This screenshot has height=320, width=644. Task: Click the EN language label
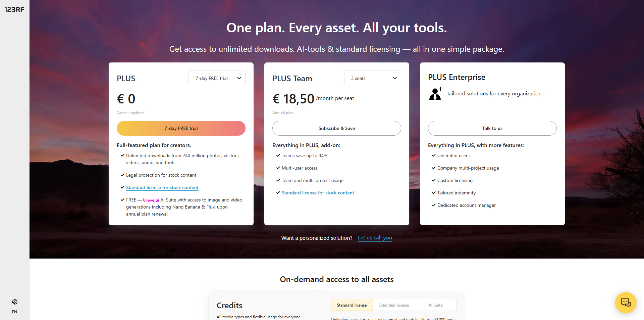[14, 312]
